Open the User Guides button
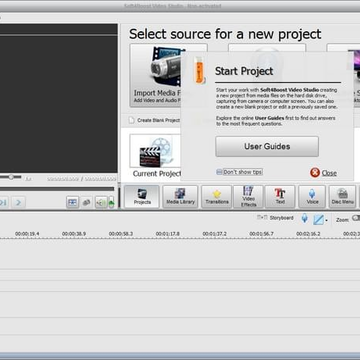The image size is (360, 360). coord(267,146)
